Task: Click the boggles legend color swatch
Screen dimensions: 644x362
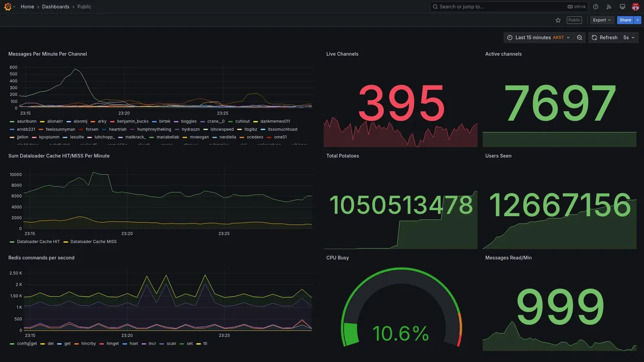Action: tap(176, 122)
